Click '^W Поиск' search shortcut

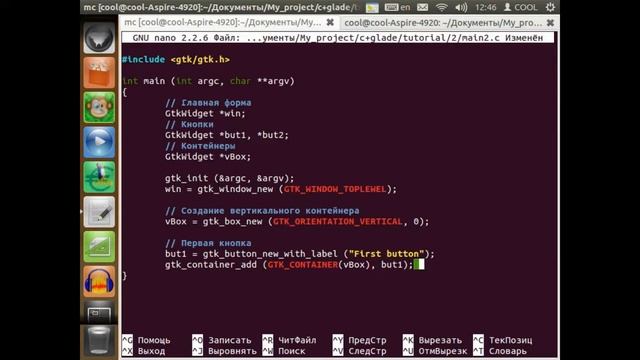tap(284, 351)
